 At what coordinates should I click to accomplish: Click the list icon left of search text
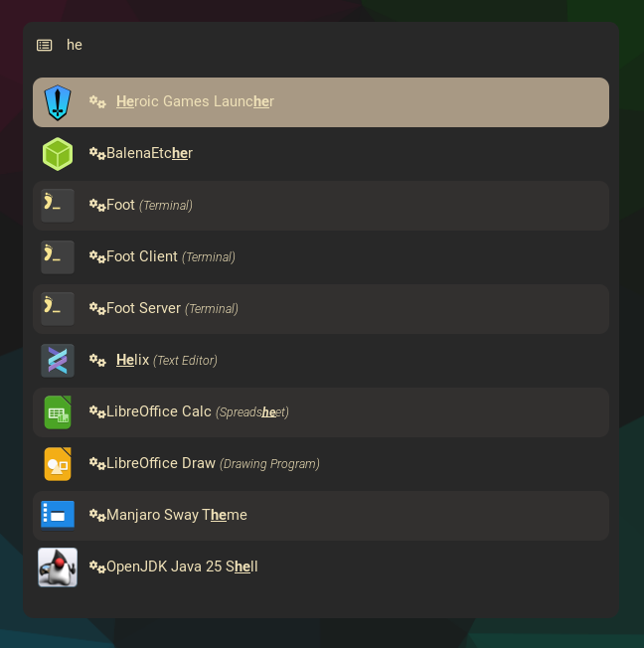click(45, 45)
